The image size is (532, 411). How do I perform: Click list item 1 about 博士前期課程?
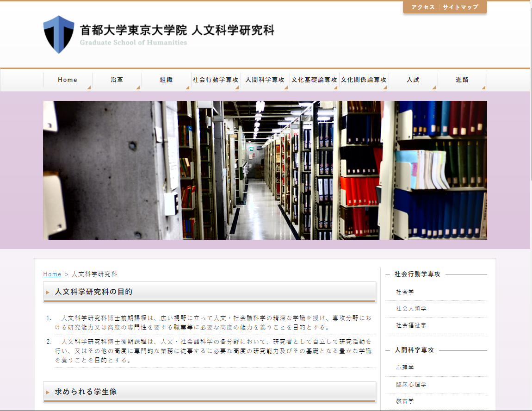(x=213, y=323)
